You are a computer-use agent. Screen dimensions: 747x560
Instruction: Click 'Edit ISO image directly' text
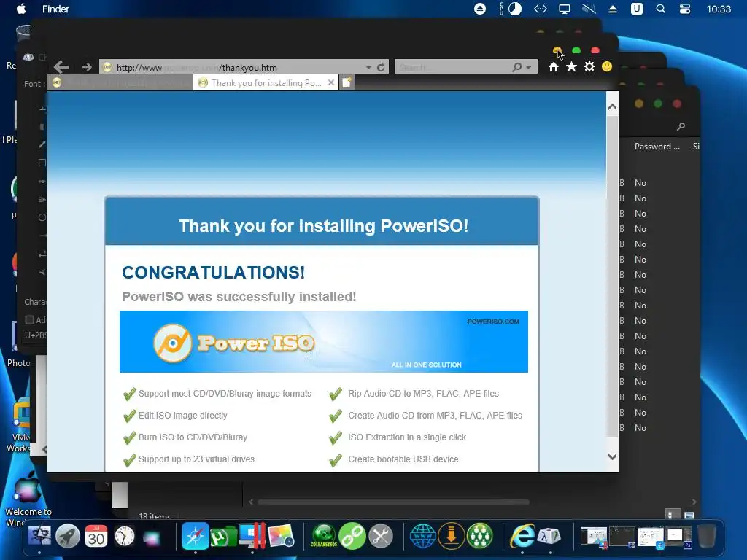coord(183,415)
